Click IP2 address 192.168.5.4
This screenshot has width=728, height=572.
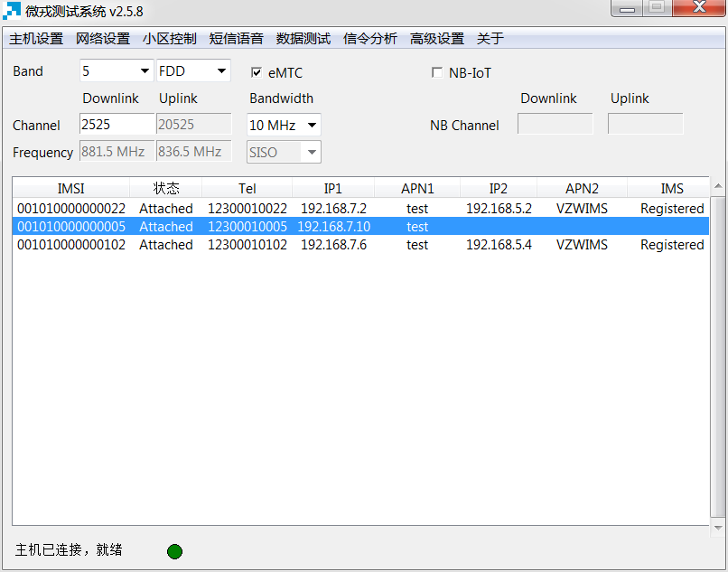tap(499, 244)
